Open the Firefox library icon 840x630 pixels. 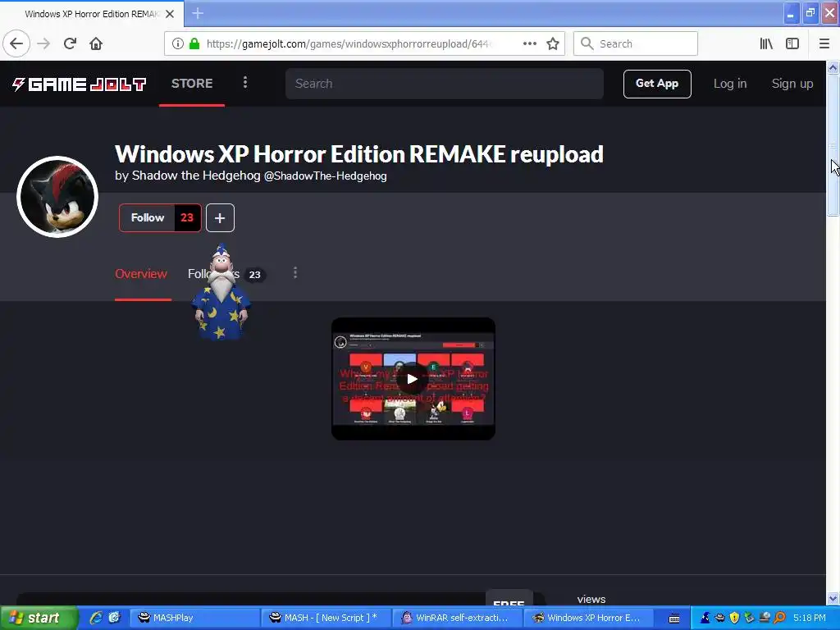point(766,43)
